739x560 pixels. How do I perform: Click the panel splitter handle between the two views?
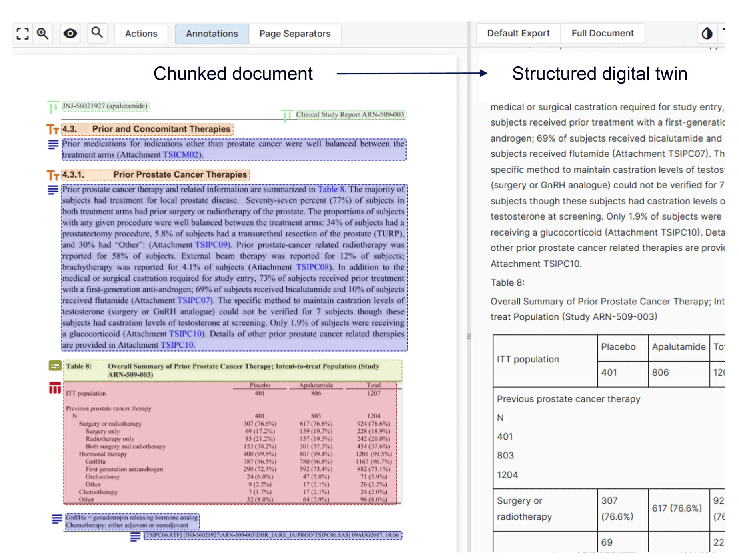(x=469, y=336)
